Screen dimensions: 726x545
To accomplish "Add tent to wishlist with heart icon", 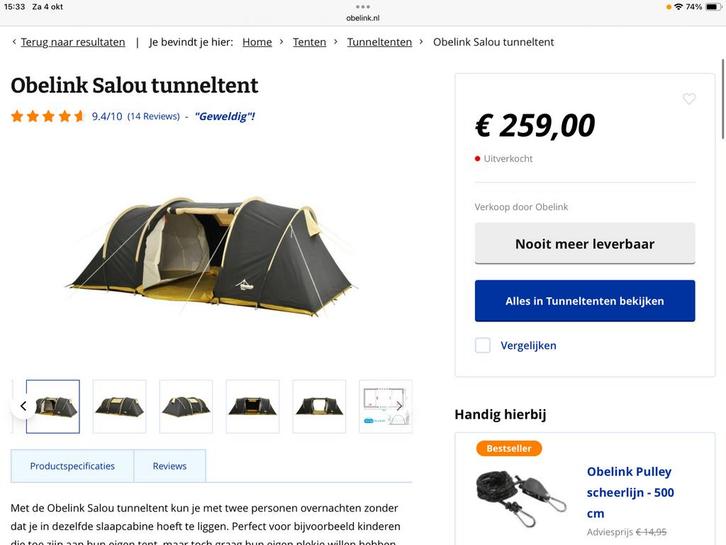I will [689, 99].
